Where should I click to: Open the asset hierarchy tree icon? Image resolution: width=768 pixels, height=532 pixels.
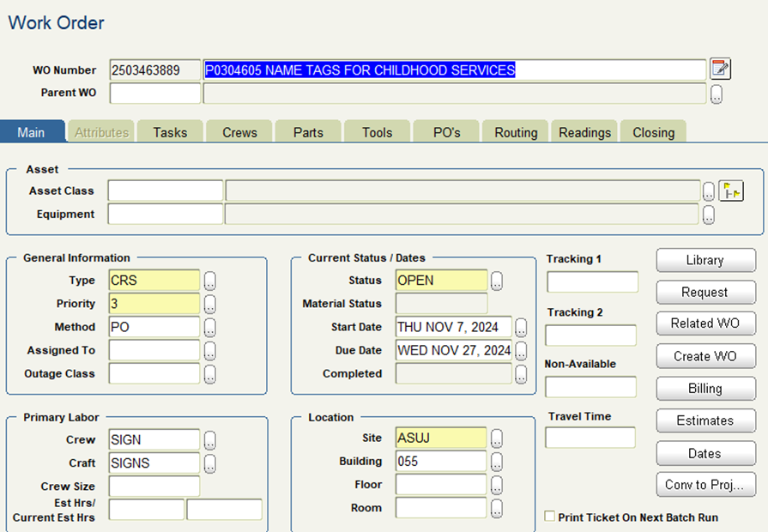[731, 191]
